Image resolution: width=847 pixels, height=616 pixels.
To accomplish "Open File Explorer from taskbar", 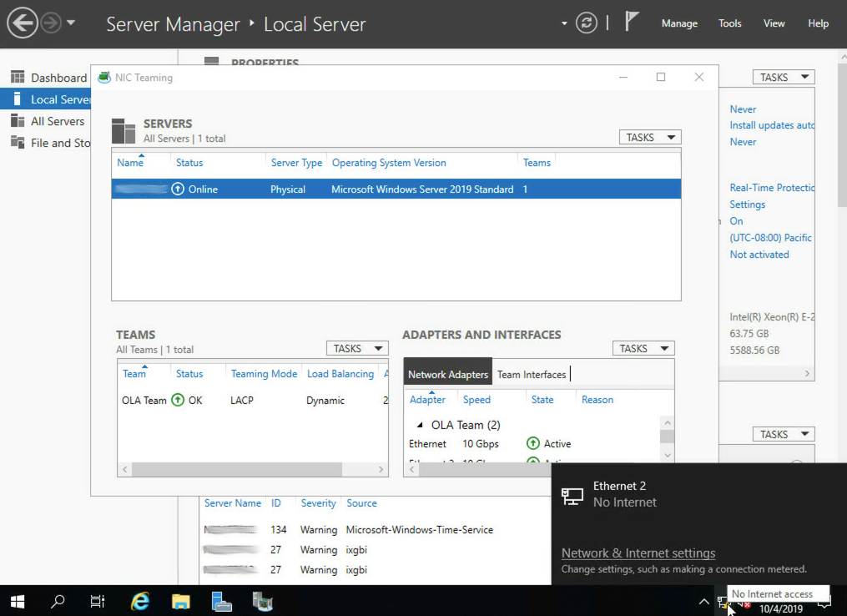I will click(x=181, y=601).
